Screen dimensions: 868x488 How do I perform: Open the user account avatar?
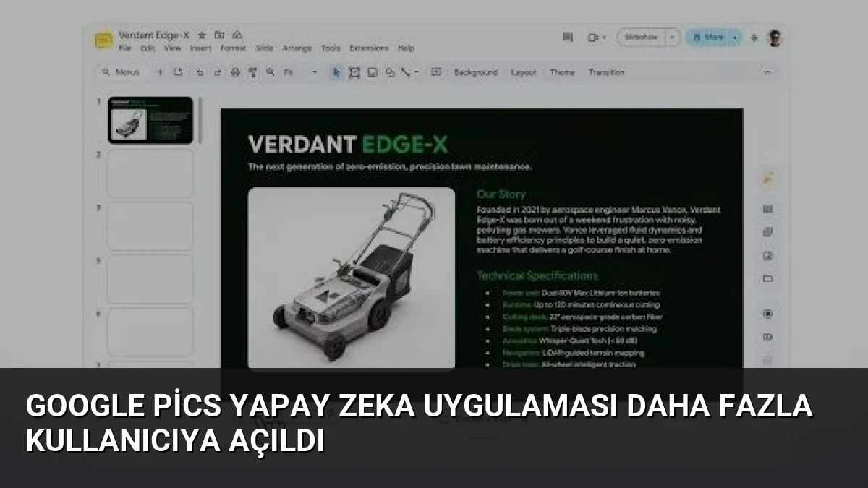pos(775,38)
